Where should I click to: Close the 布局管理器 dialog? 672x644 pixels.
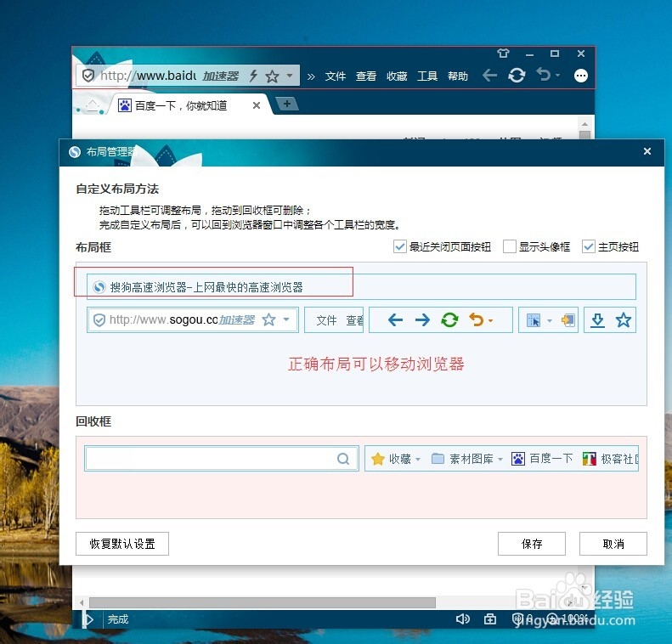click(647, 151)
